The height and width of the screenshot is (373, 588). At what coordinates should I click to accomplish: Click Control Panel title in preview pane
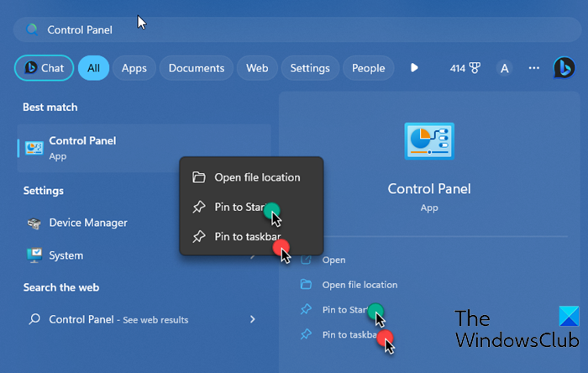[x=429, y=188]
